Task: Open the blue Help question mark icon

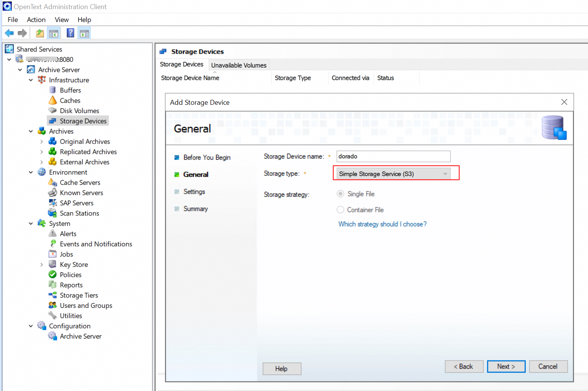Action: tap(71, 33)
